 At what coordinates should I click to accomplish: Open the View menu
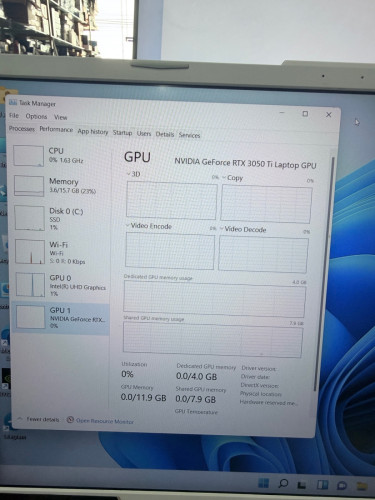(x=61, y=117)
